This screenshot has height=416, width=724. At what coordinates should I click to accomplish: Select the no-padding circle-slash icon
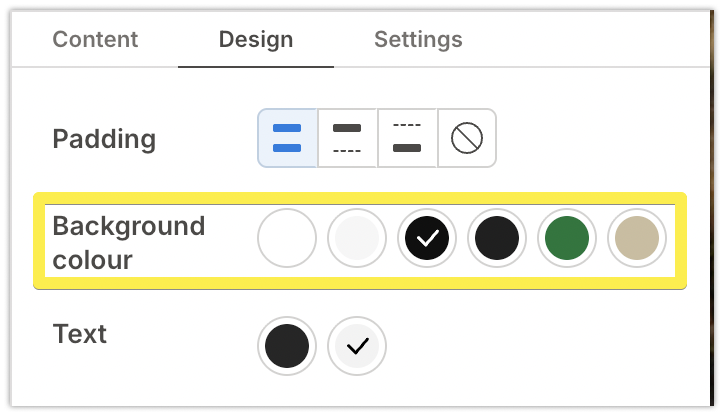coord(467,138)
